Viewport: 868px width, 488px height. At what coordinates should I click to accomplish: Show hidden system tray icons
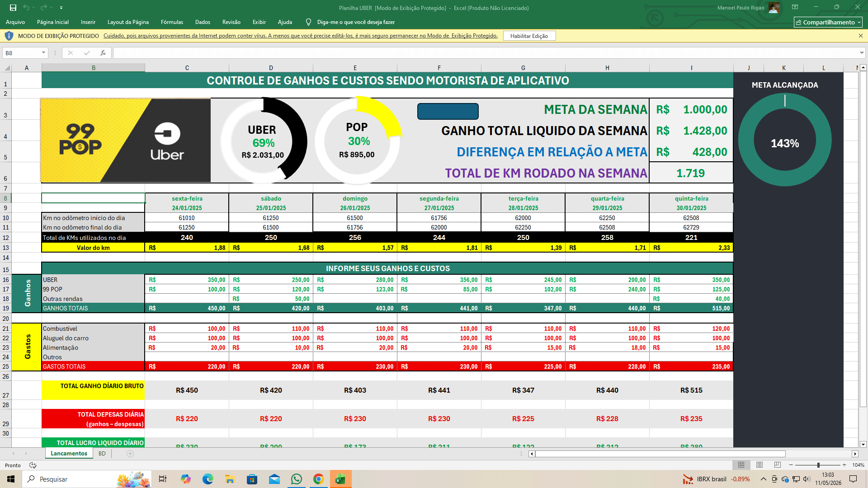pyautogui.click(x=763, y=479)
